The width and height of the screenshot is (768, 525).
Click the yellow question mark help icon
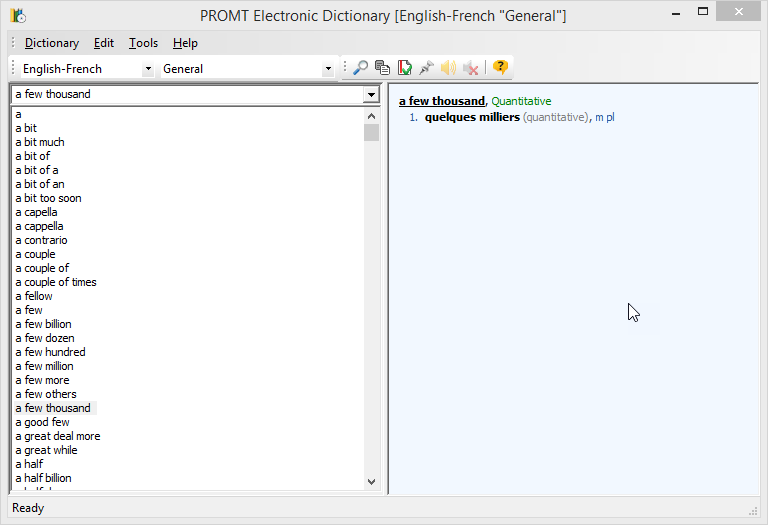(500, 67)
